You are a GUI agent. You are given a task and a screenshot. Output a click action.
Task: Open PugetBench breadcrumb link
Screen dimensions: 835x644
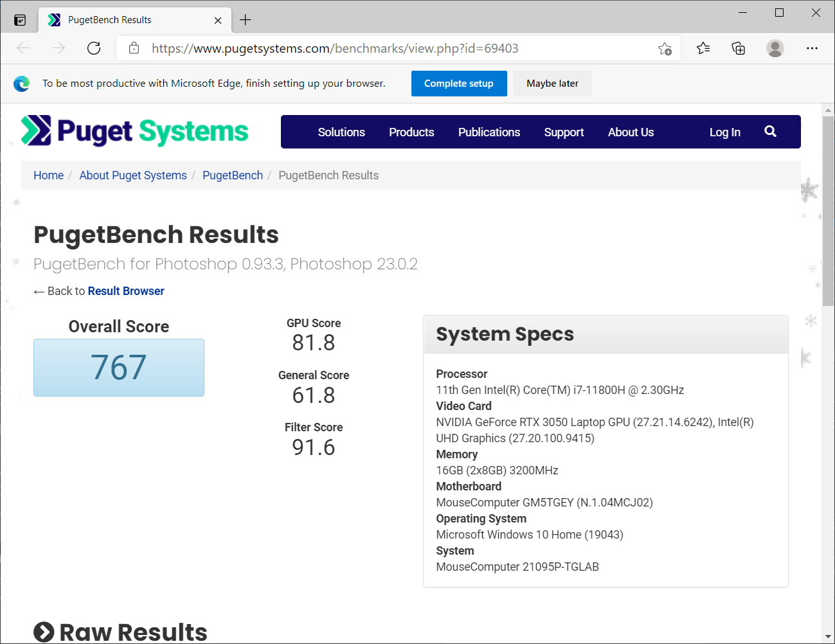[233, 175]
